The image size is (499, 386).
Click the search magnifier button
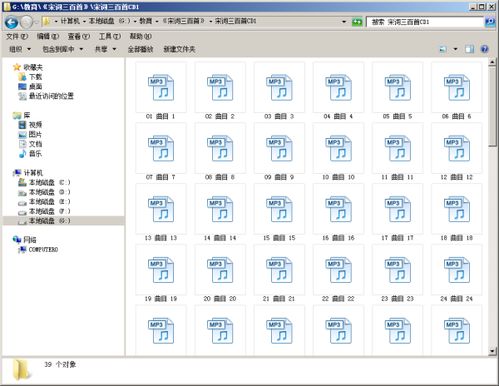click(489, 22)
